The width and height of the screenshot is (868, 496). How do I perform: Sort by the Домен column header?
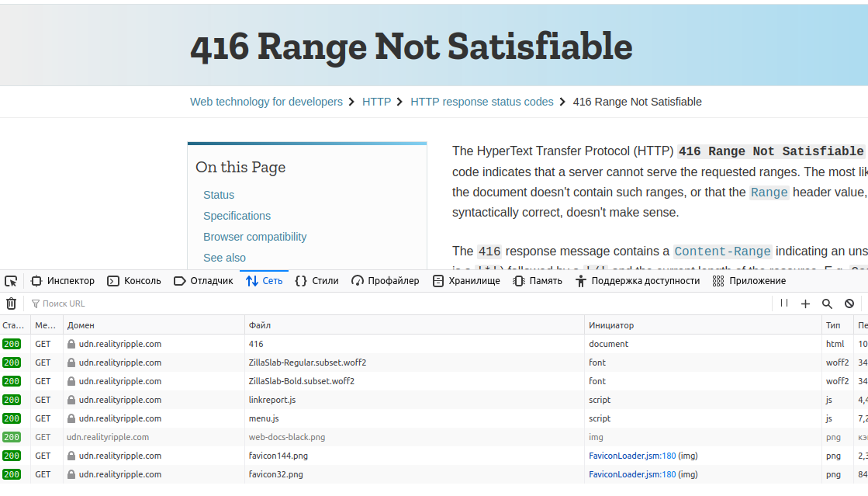[x=154, y=325]
